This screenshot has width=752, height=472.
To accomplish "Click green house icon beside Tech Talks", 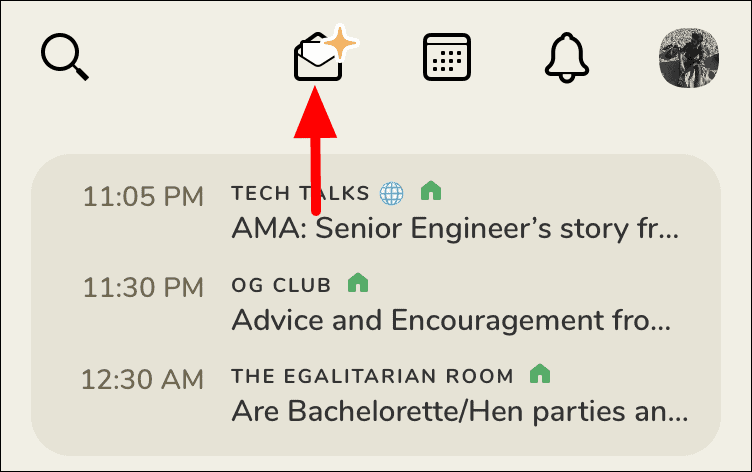I will [x=431, y=190].
